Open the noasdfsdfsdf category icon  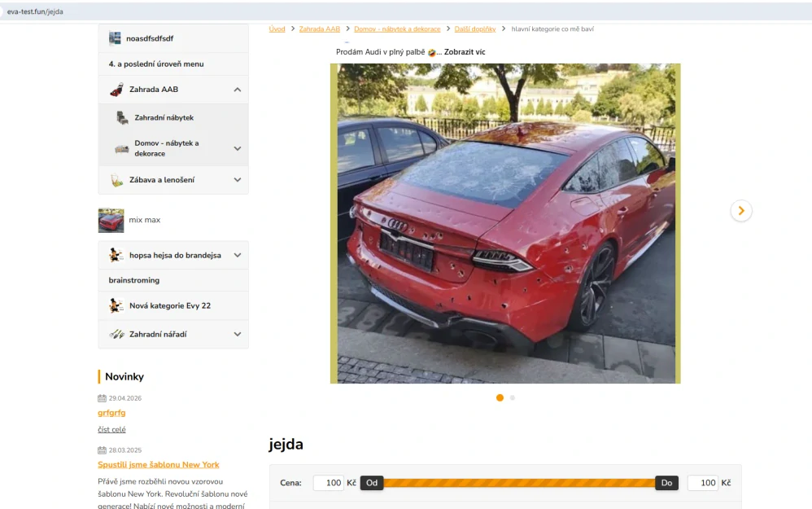point(115,37)
